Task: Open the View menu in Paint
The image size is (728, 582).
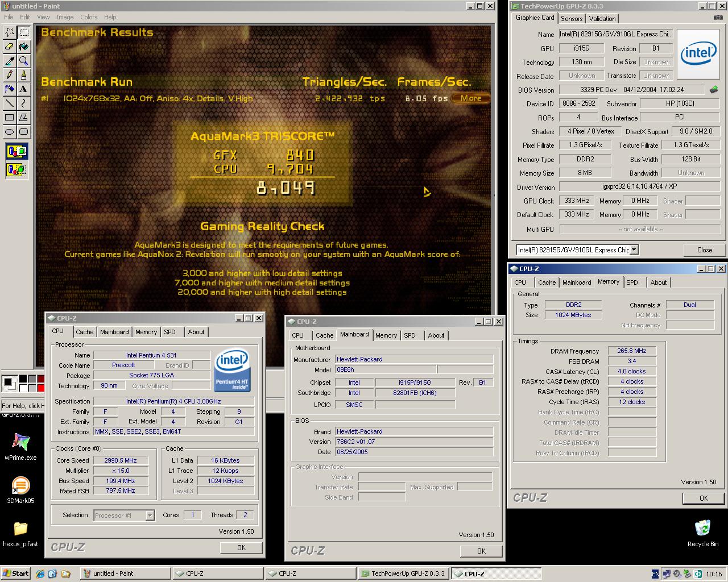Action: (43, 17)
